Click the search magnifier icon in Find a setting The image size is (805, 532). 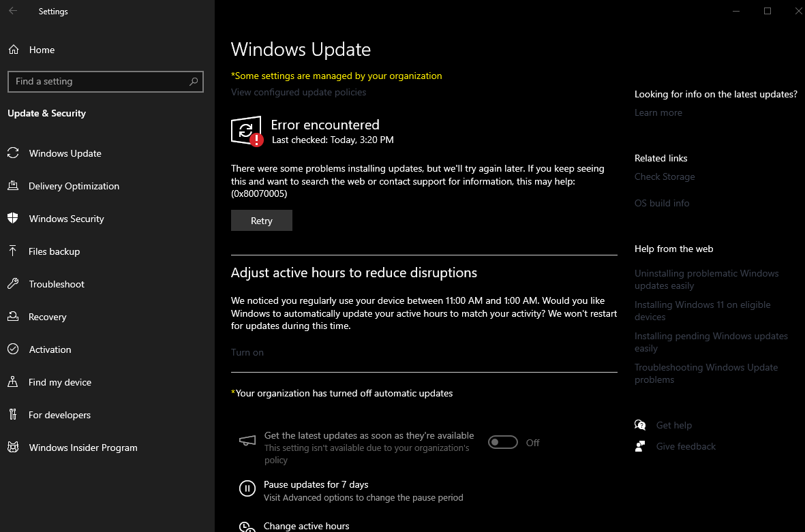[194, 82]
